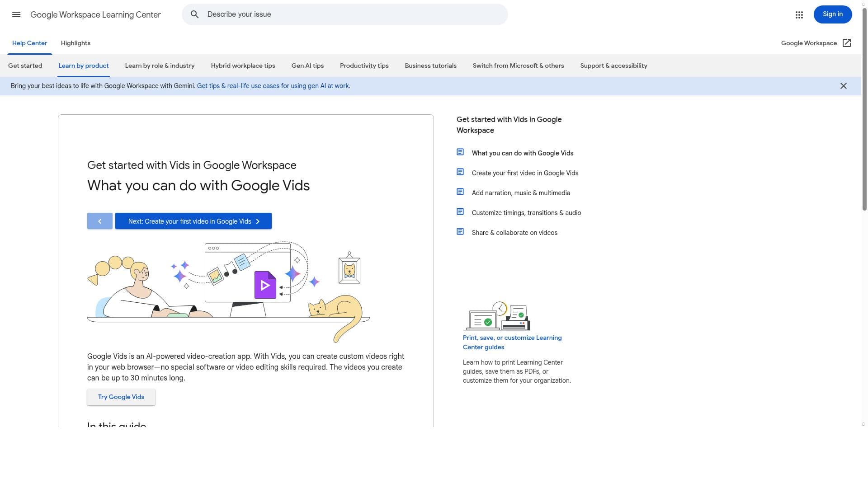Image resolution: width=868 pixels, height=488 pixels.
Task: Click sidebar heading Get started with Vids
Action: point(509,125)
